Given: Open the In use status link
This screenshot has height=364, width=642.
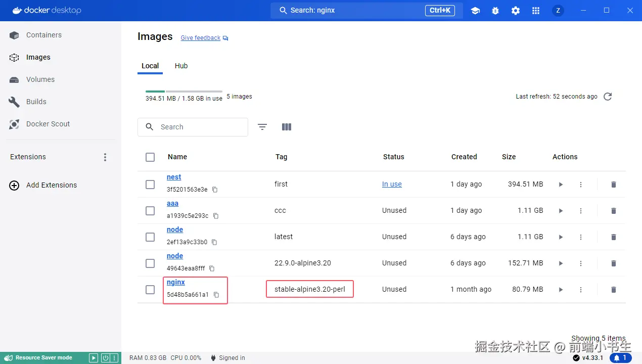Looking at the screenshot, I should click(392, 184).
